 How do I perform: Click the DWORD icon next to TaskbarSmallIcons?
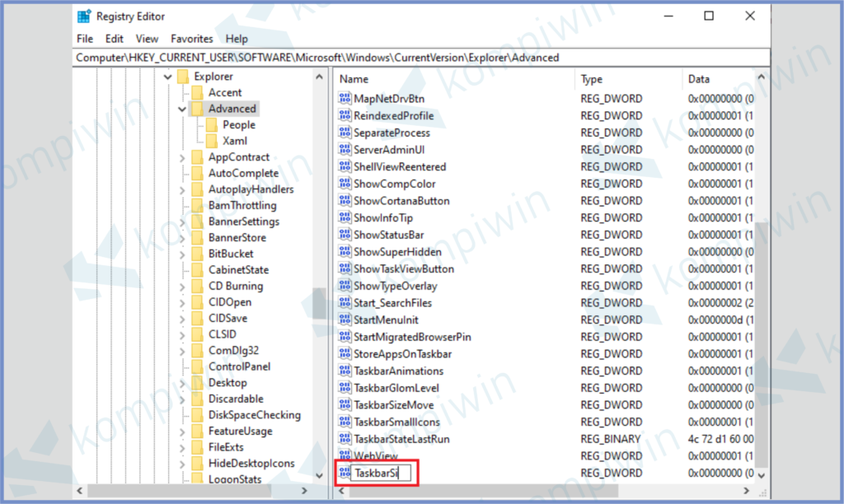tap(345, 422)
